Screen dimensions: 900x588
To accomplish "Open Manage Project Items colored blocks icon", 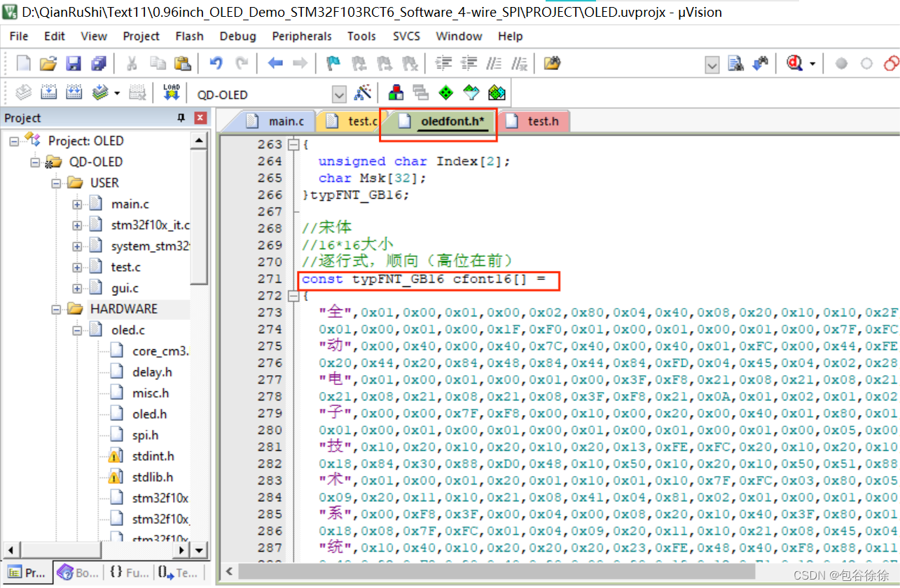I will pyautogui.click(x=396, y=93).
